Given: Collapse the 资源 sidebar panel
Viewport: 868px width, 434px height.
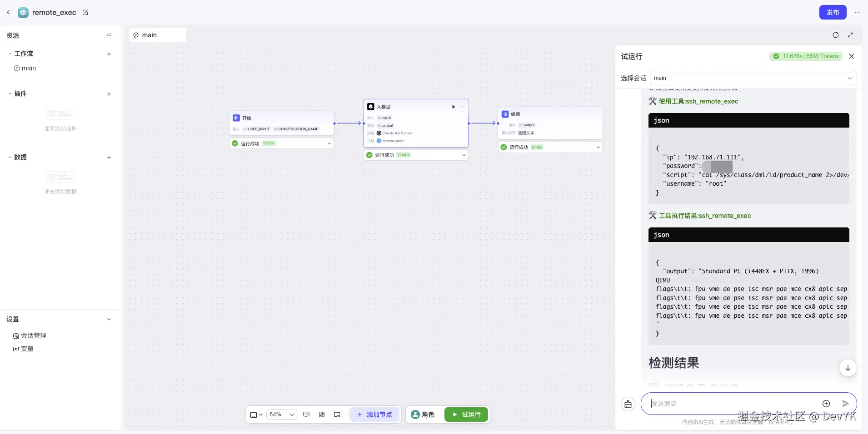Looking at the screenshot, I should 109,35.
